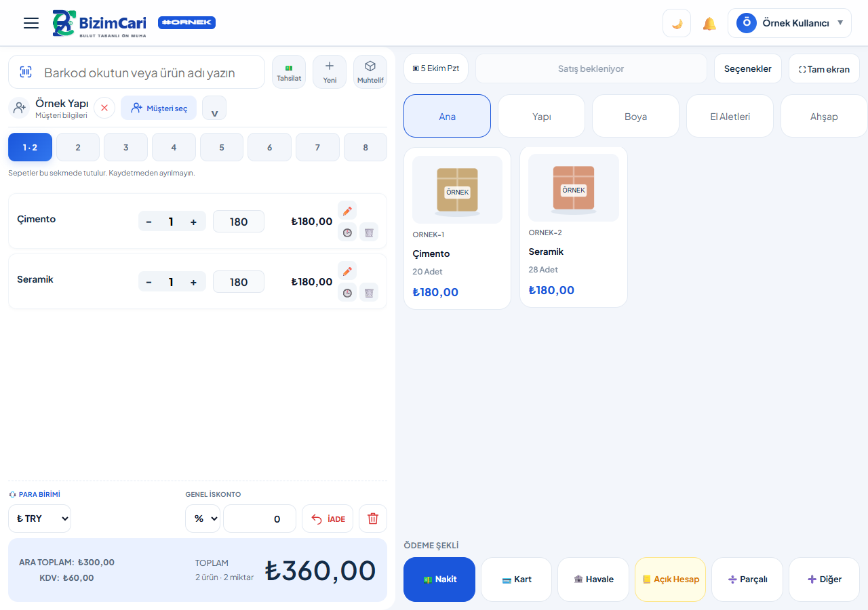Open the TRY currency dropdown
The image size is (868, 610).
pyautogui.click(x=39, y=518)
